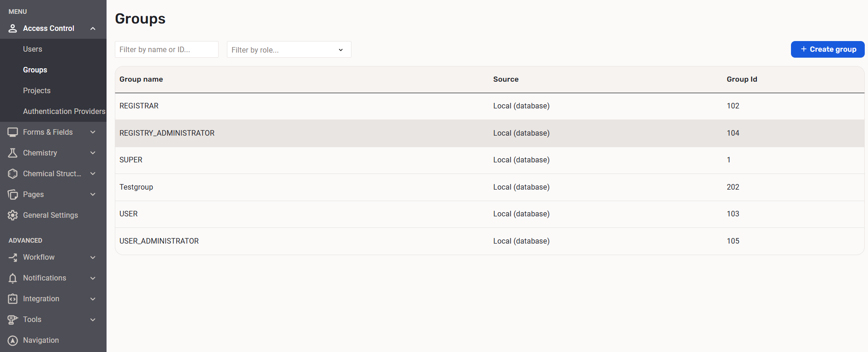Viewport: 868px width, 352px height.
Task: Click the Pages icon in sidebar
Action: tap(13, 195)
